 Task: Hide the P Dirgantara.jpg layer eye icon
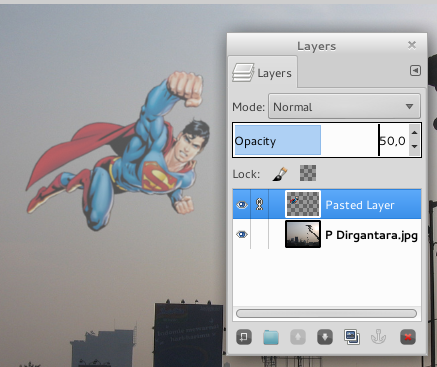(x=242, y=235)
